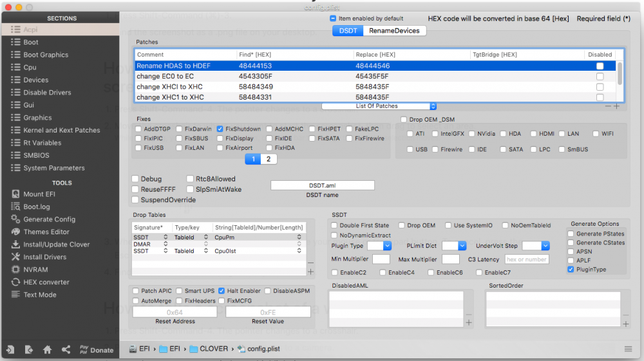Viewport: 644px width, 361px height.
Task: Go to Fixes page 1
Action: [253, 159]
